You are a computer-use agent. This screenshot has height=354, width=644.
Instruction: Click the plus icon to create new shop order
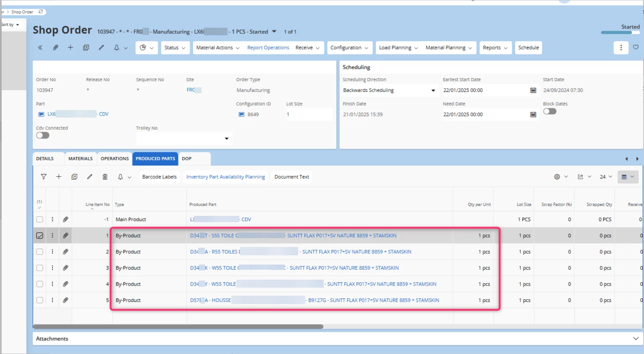click(71, 48)
